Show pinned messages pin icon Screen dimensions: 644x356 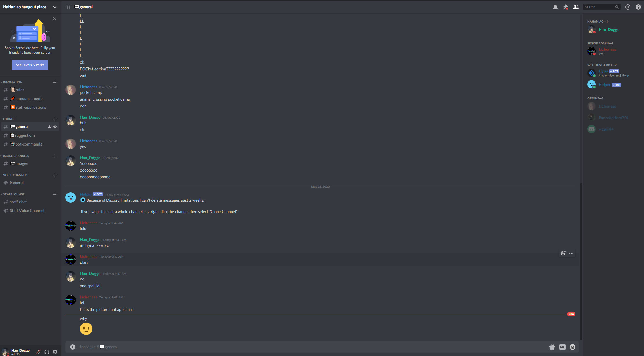pos(565,7)
